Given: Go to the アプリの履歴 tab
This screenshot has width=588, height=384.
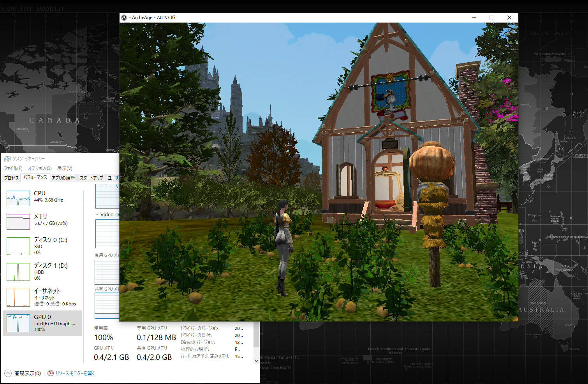Looking at the screenshot, I should pyautogui.click(x=63, y=178).
